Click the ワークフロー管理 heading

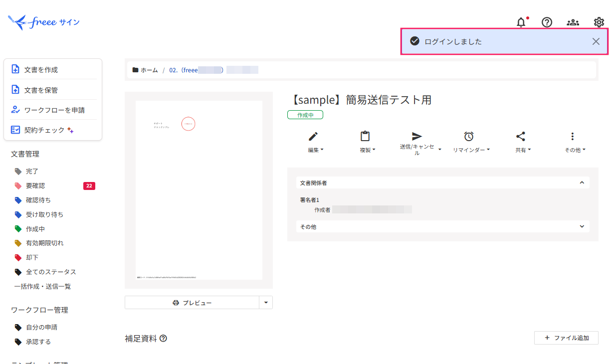tap(39, 310)
